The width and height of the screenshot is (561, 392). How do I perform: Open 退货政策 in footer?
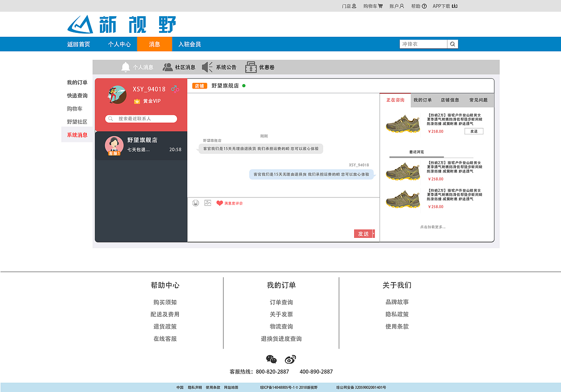pos(165,327)
